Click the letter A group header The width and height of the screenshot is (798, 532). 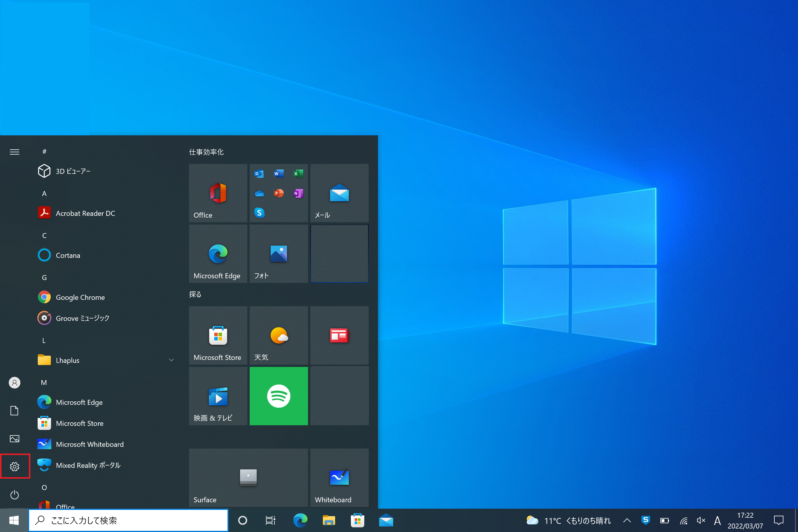[x=44, y=193]
